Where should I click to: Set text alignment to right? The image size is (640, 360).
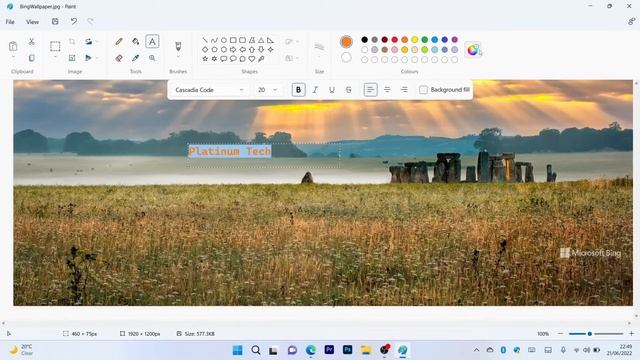[404, 90]
